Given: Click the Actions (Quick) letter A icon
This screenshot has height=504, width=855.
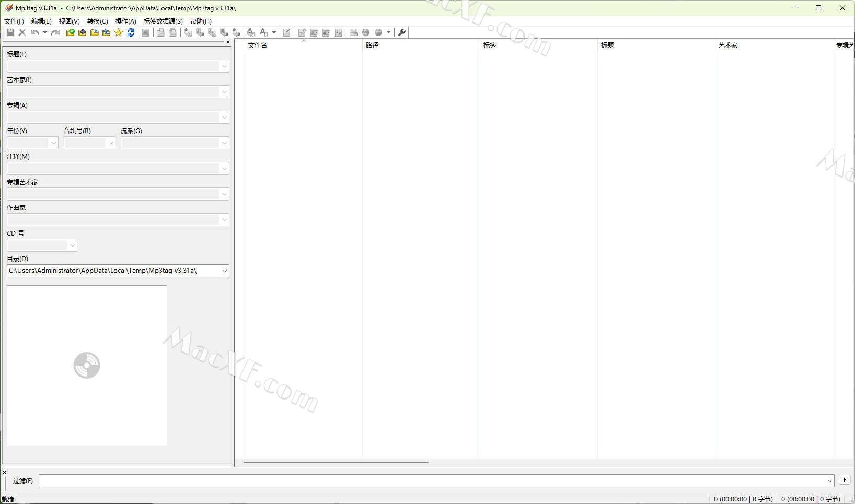Looking at the screenshot, I should coord(264,32).
